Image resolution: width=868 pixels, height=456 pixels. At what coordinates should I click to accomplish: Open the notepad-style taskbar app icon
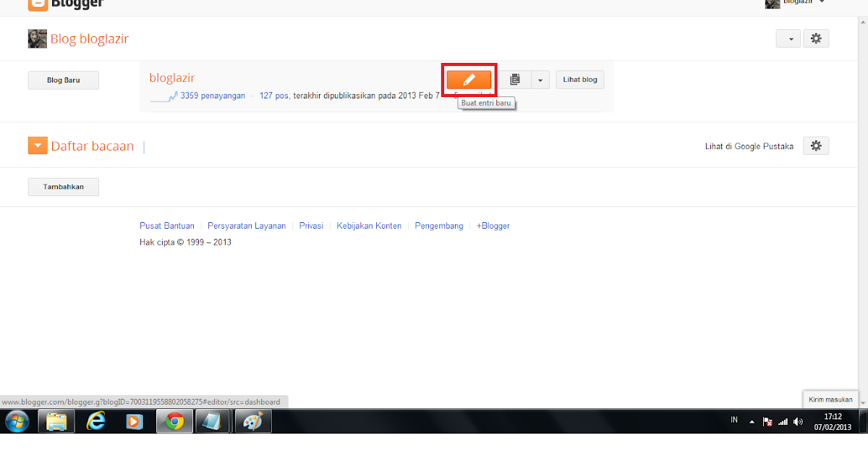click(213, 421)
